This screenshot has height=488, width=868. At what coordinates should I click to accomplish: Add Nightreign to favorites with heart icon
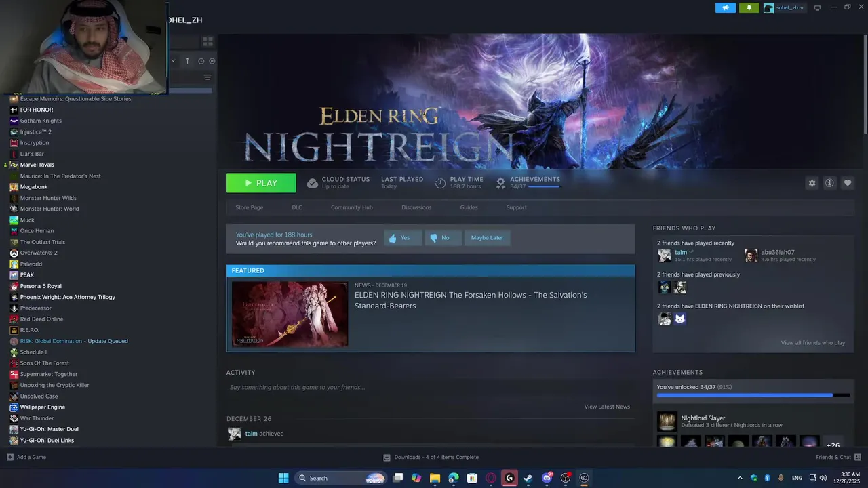pos(848,183)
